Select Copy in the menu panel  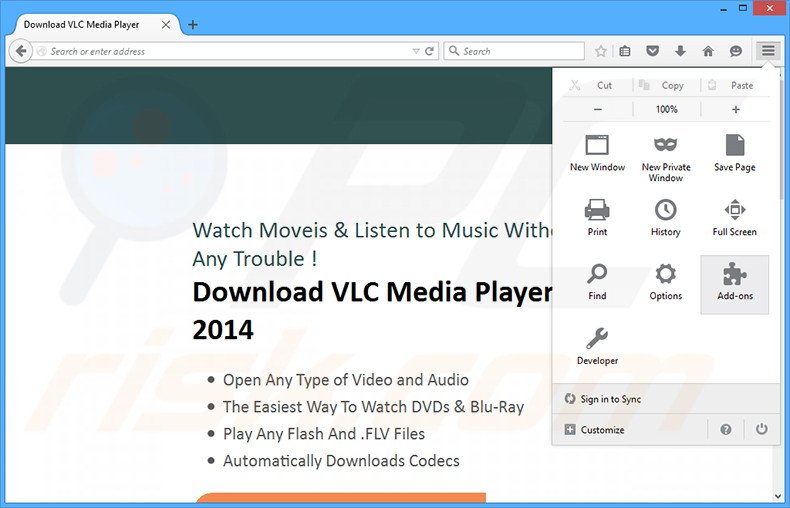pos(666,85)
